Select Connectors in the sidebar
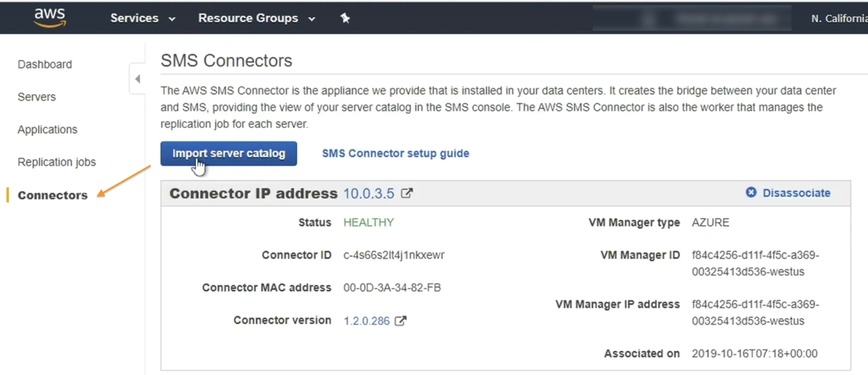Image resolution: width=868 pixels, height=375 pixels. tap(53, 195)
